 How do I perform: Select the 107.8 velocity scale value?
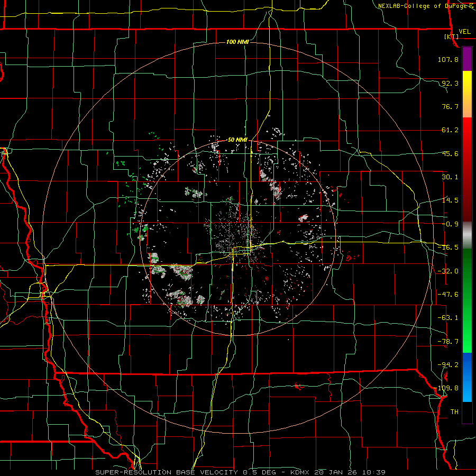point(448,59)
